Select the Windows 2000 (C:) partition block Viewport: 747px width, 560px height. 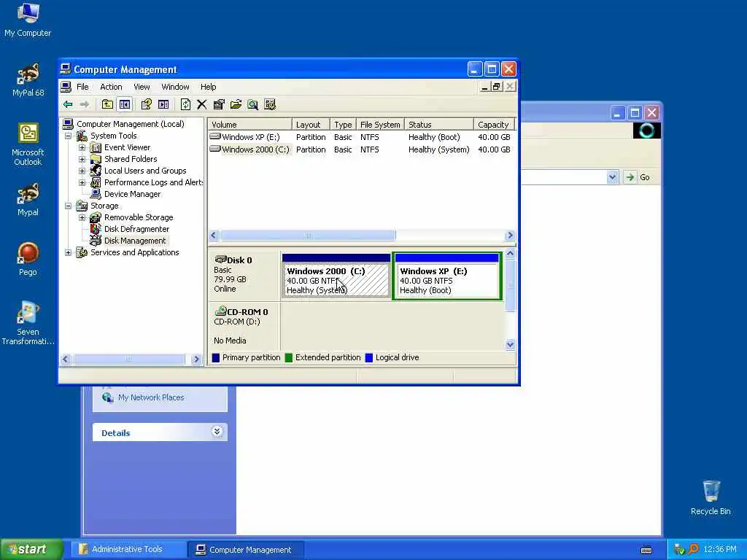coord(336,276)
